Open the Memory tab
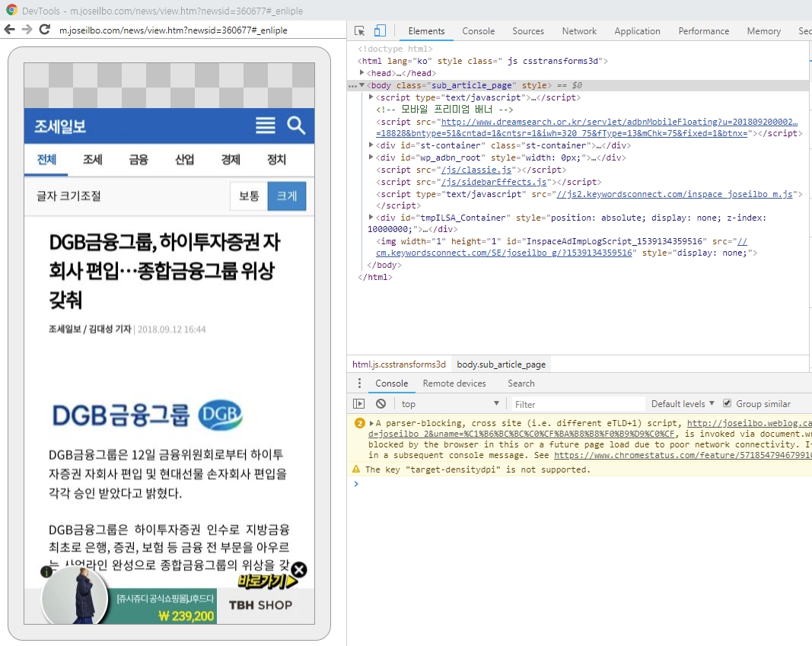This screenshot has width=812, height=646. (764, 31)
